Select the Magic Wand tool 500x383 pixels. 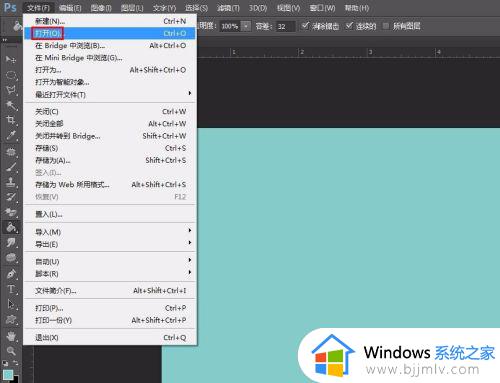click(11, 105)
